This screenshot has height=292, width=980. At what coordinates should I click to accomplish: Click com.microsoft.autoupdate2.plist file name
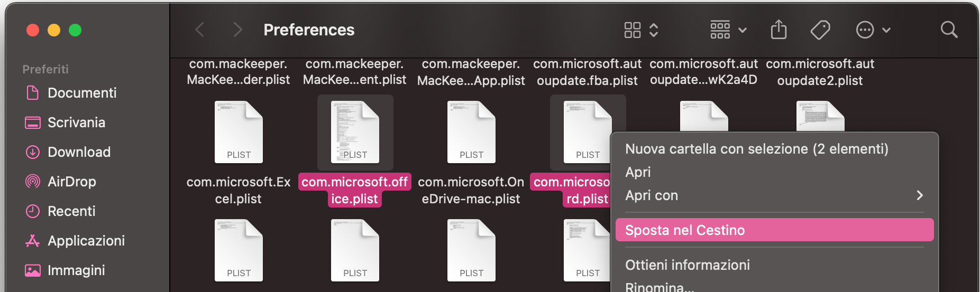click(x=820, y=72)
